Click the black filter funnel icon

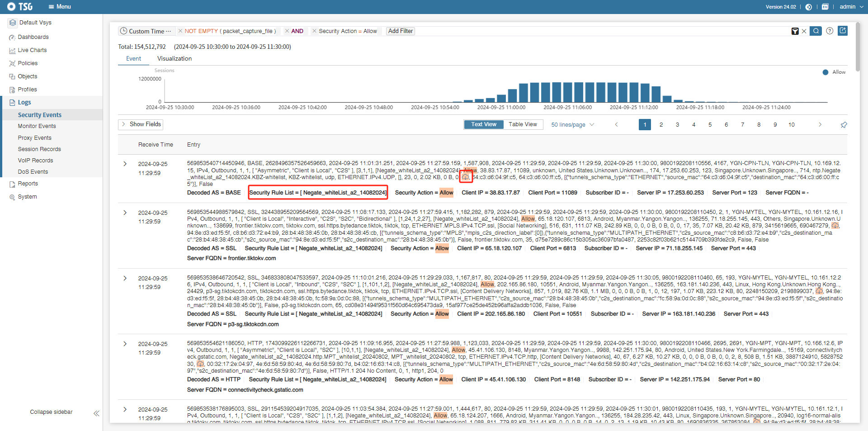(795, 31)
